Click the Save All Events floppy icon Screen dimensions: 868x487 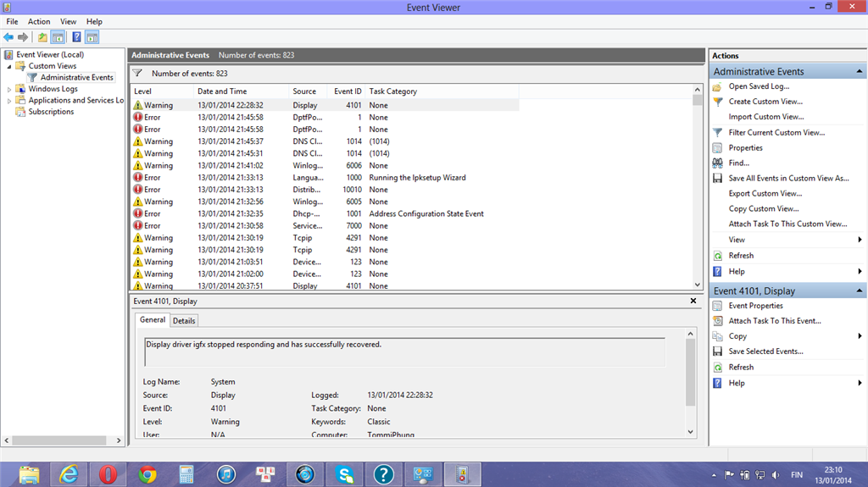[717, 178]
